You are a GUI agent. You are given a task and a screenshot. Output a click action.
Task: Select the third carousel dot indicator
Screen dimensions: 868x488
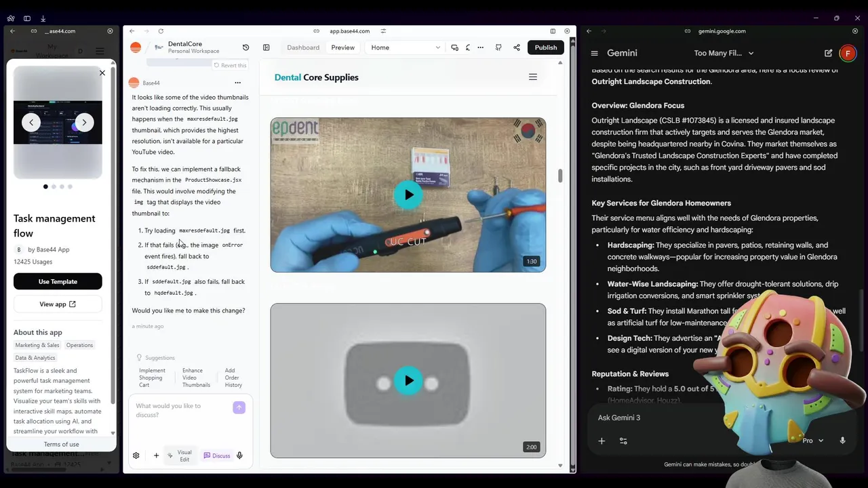click(x=62, y=186)
